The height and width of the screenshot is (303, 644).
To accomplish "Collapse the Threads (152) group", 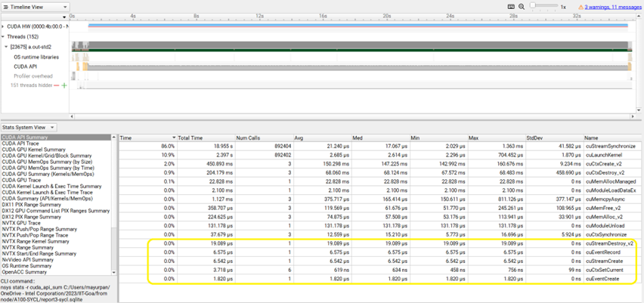I will [x=3, y=36].
